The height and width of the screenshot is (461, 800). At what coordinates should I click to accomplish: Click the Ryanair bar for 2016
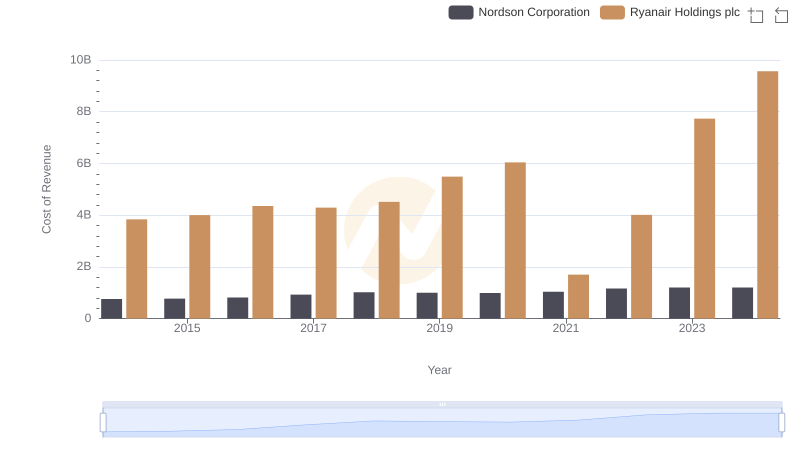point(263,262)
